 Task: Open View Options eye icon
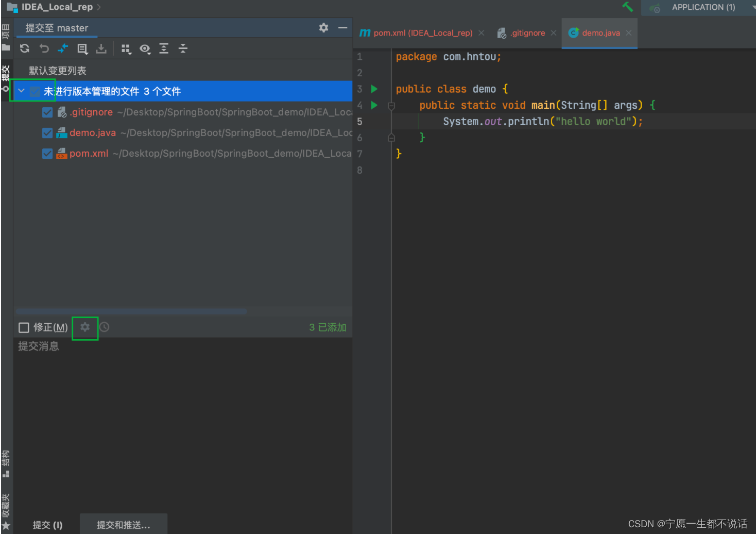click(145, 49)
